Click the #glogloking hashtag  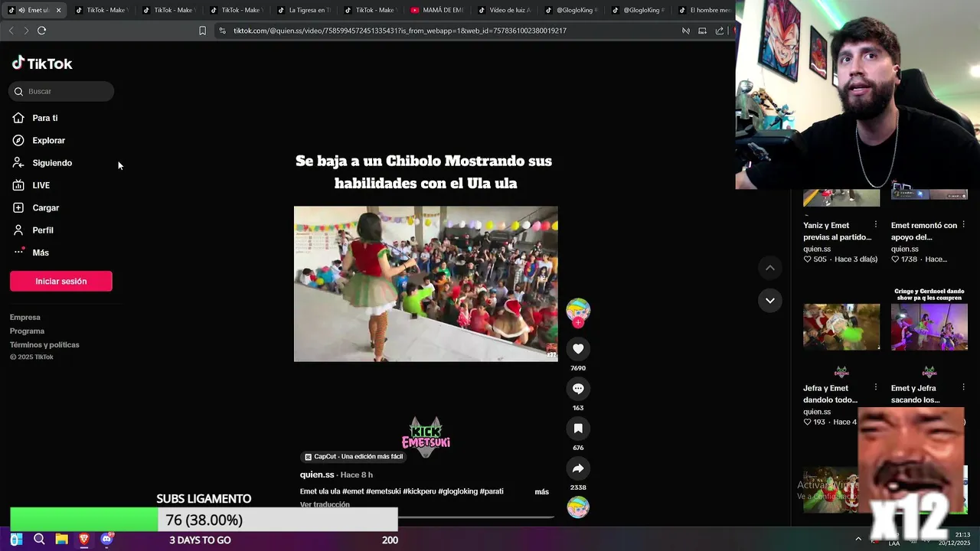[458, 491]
